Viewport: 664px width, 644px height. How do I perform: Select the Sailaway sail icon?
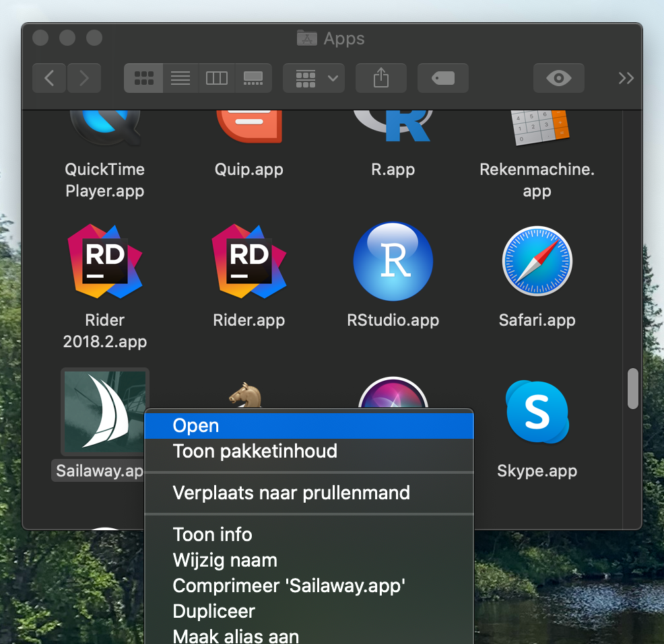[105, 411]
